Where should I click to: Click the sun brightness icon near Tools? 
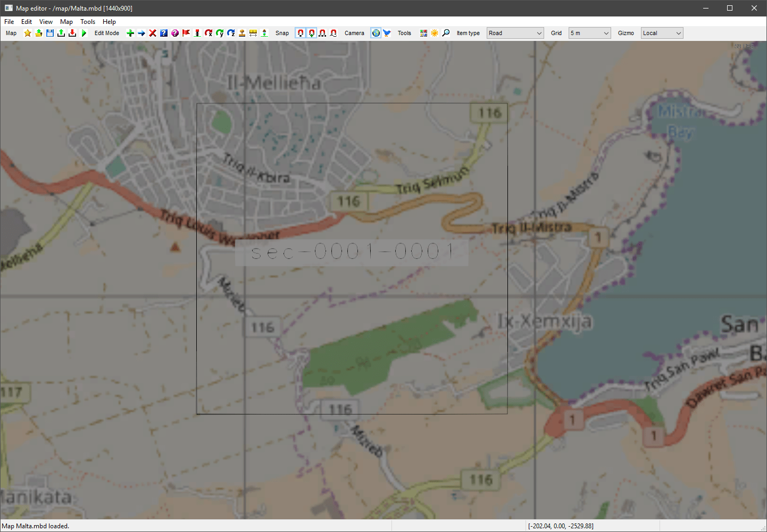(435, 33)
